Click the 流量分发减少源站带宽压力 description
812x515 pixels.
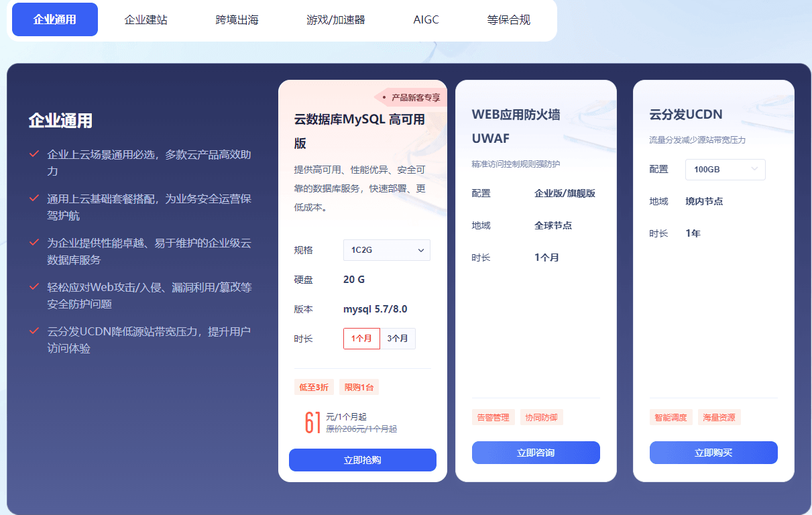[x=697, y=140]
